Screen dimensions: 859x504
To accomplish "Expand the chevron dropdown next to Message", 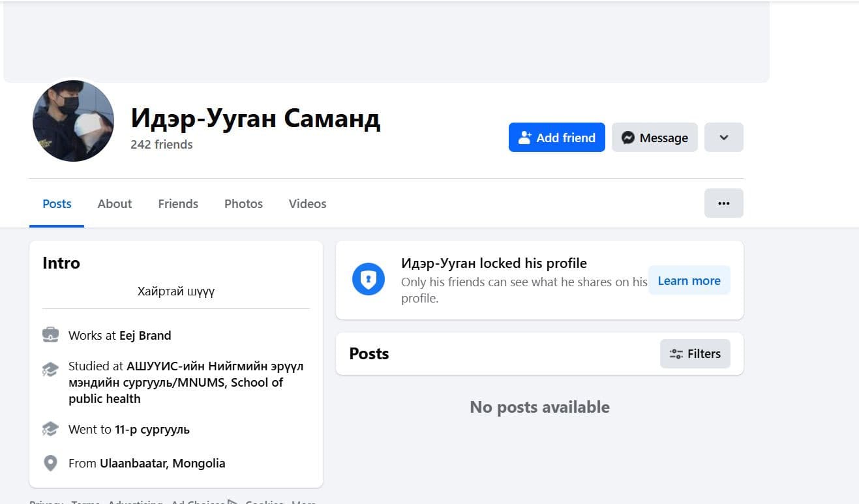I will (x=723, y=138).
